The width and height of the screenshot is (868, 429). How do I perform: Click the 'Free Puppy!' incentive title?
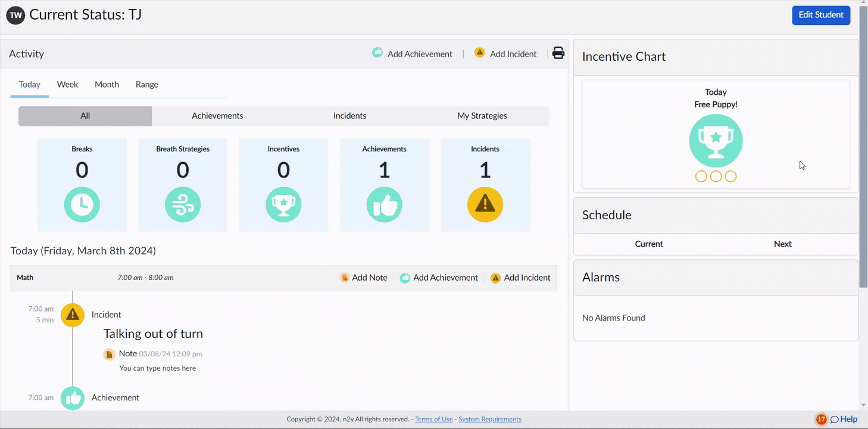click(716, 105)
